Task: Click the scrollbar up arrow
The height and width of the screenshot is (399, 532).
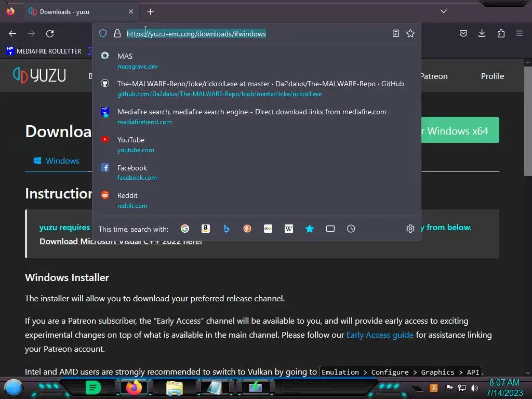Action: [x=528, y=62]
